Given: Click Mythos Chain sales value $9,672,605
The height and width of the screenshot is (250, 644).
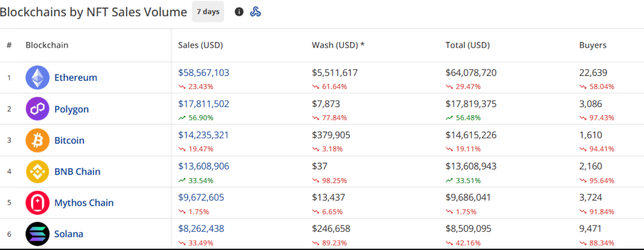Looking at the screenshot, I should point(201,197).
